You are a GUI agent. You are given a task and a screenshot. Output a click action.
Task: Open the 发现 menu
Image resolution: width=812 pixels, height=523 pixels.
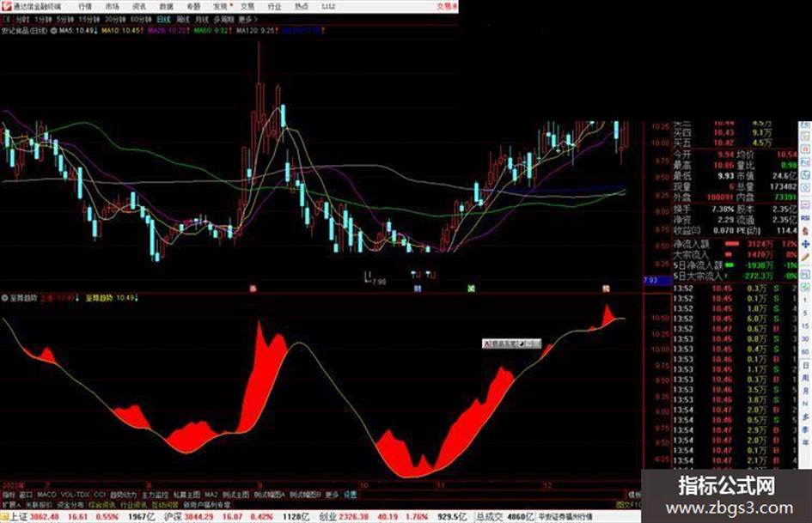[220, 7]
